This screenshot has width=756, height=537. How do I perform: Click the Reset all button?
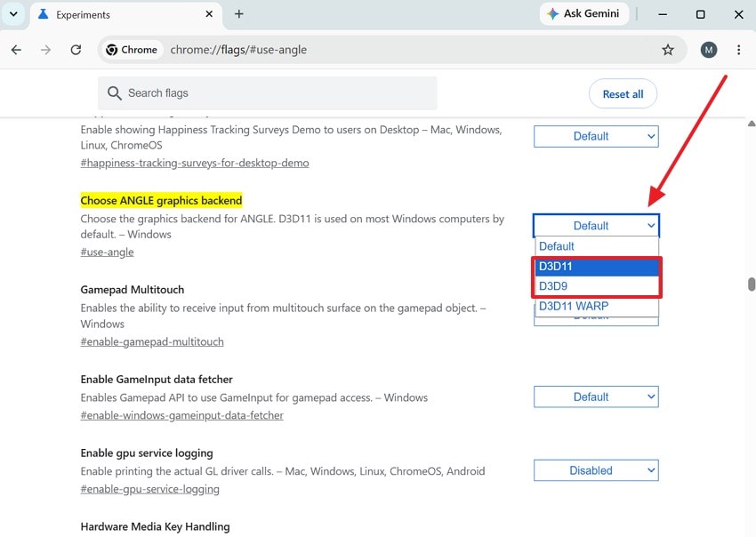point(623,94)
